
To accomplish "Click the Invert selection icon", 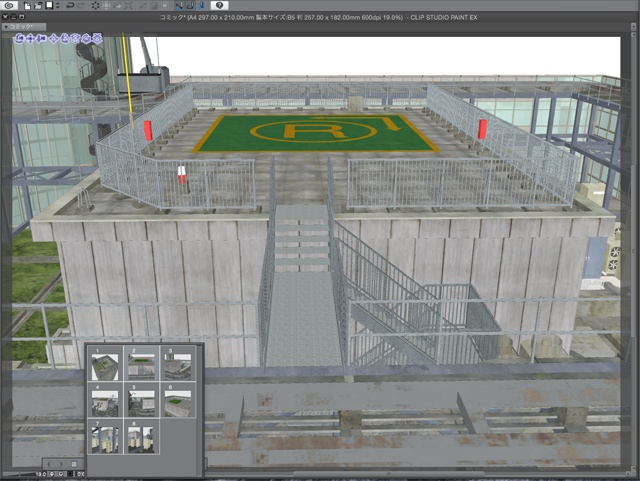I will pos(154,5).
